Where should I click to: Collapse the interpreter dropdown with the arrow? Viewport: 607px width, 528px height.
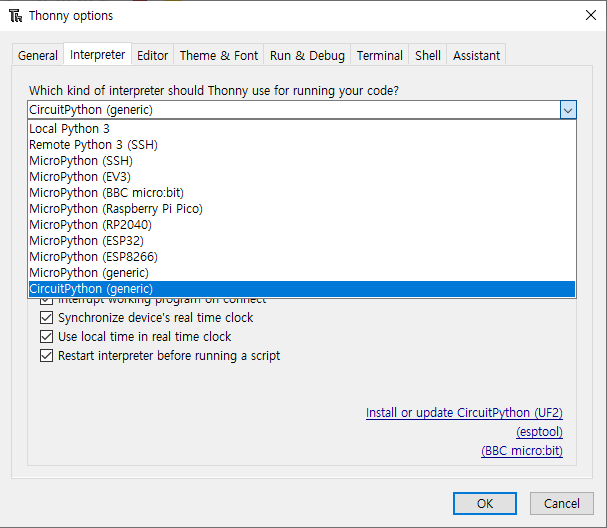click(568, 110)
